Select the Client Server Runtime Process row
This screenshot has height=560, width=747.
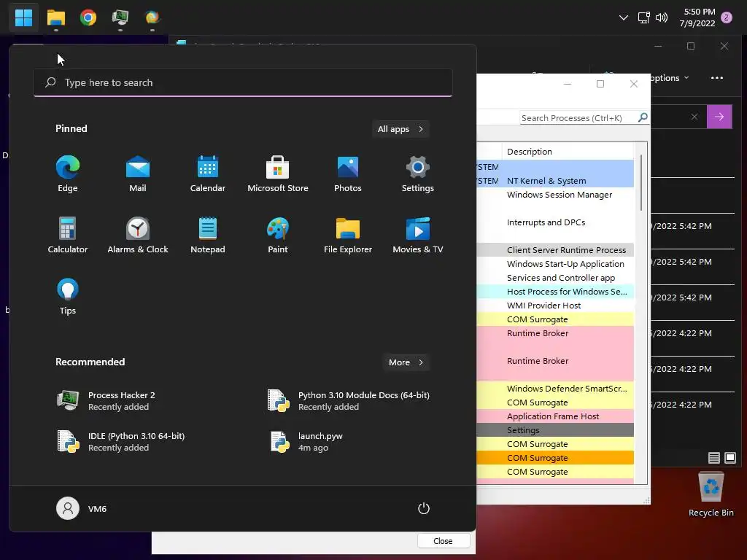click(x=555, y=250)
